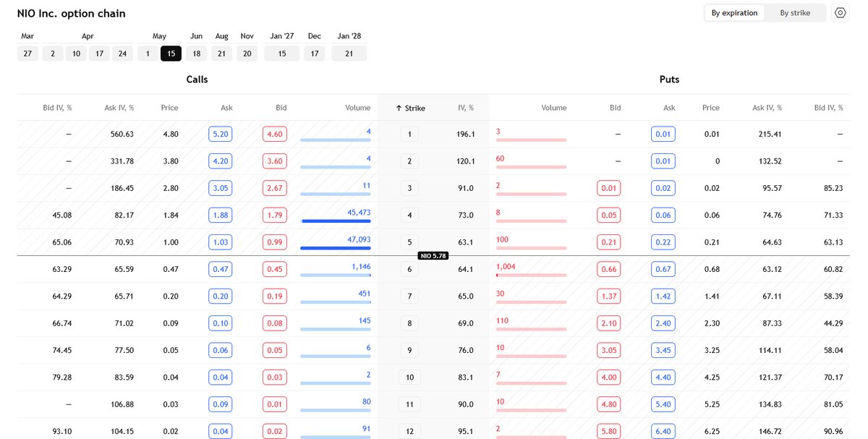This screenshot has height=439, width=868.
Task: Click the call Bid 1.79 for strike 4
Action: pos(275,215)
